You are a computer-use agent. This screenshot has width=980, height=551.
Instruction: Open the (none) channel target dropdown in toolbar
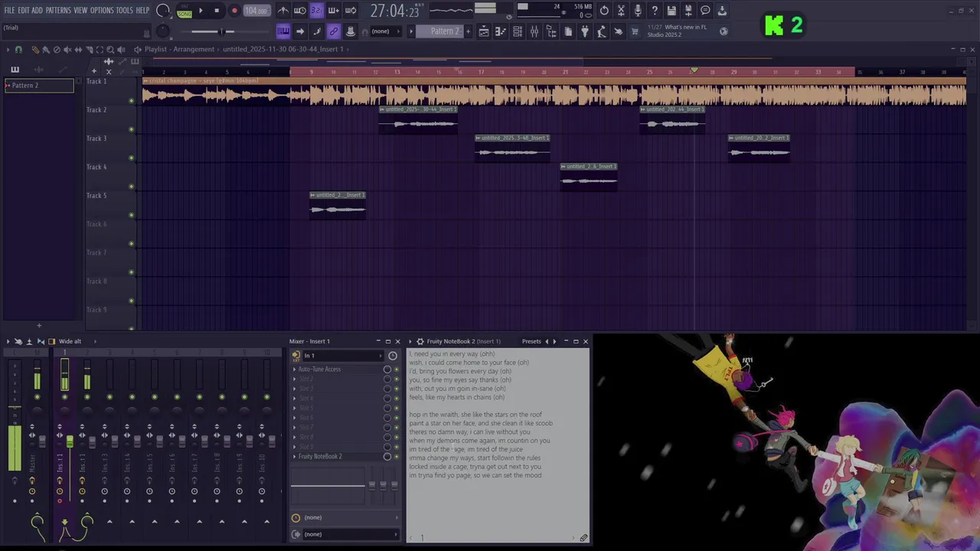click(x=385, y=31)
